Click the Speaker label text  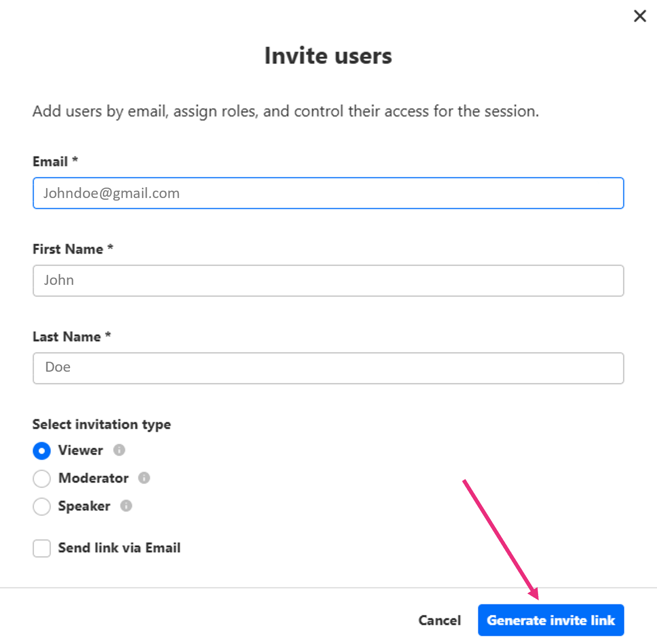click(84, 506)
